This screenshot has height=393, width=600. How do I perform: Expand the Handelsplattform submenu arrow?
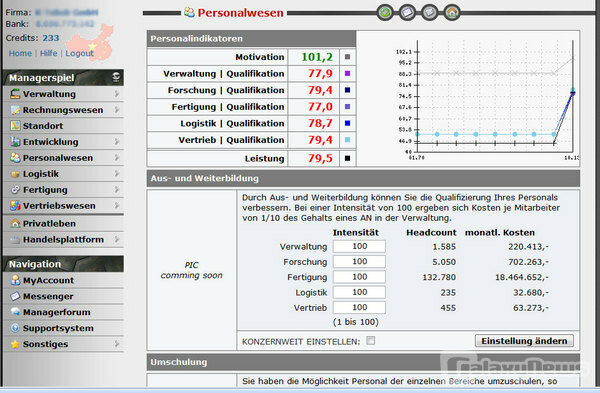click(x=116, y=240)
